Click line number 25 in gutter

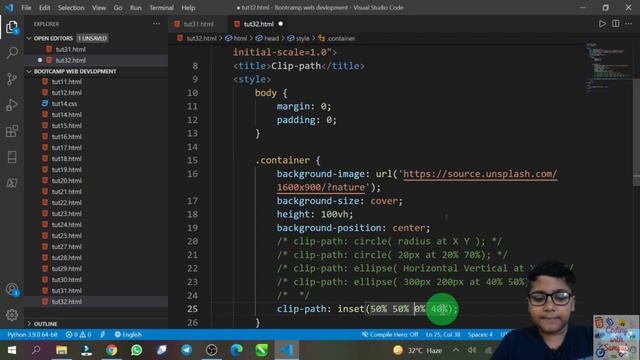(x=192, y=309)
